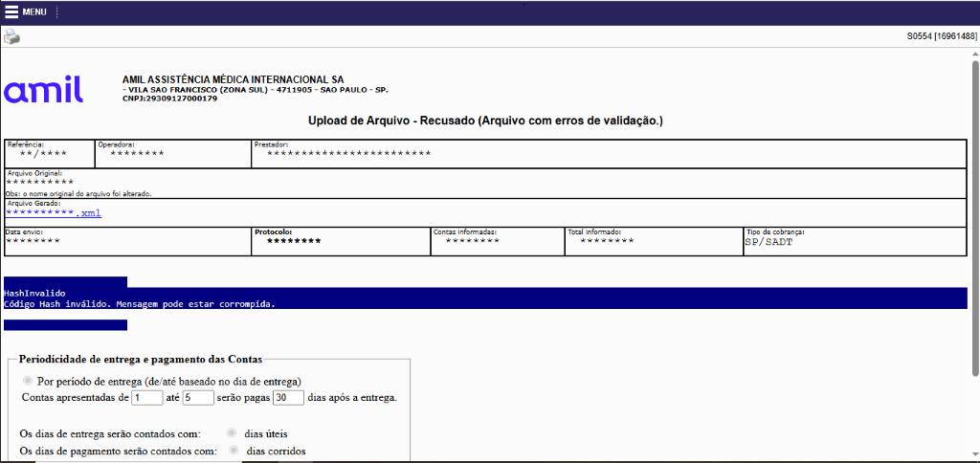
Task: Click the masked Operadora value
Action: coord(137,153)
